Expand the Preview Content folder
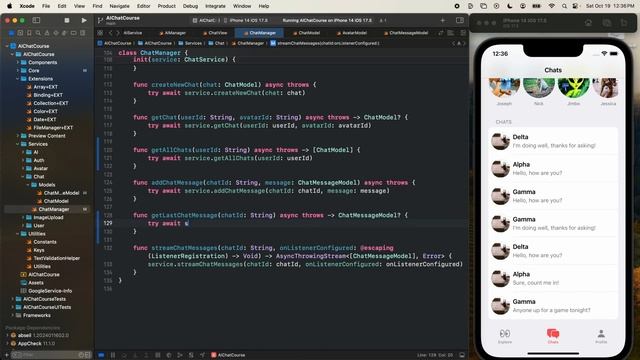The image size is (640, 360). pyautogui.click(x=18, y=136)
